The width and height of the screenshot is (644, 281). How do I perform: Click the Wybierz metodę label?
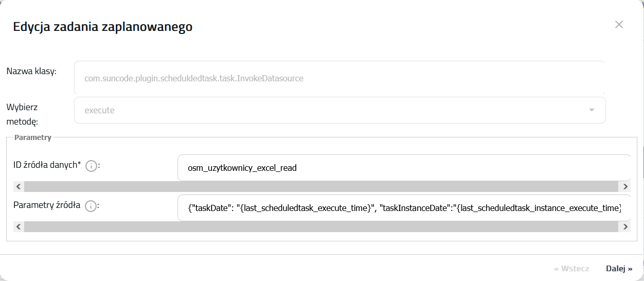pyautogui.click(x=22, y=114)
